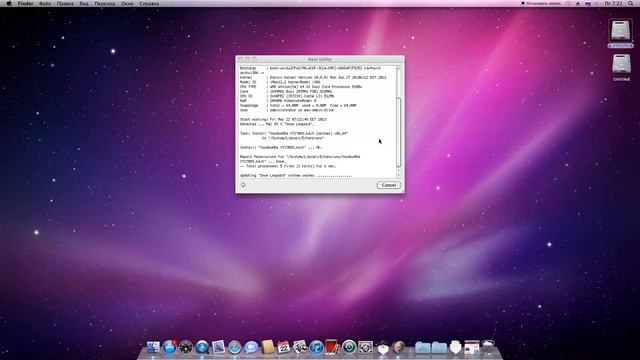Open iChat speech bubble in Dock
This screenshot has width=640, height=360.
(251, 347)
